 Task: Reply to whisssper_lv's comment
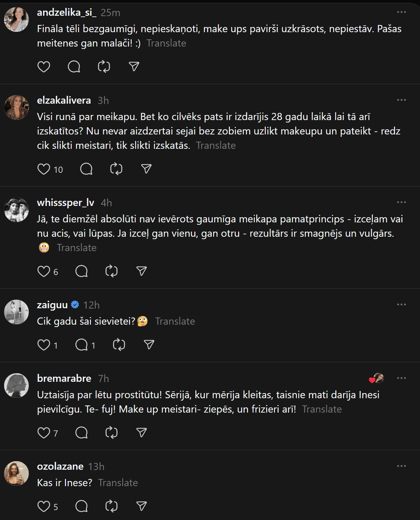(81, 271)
